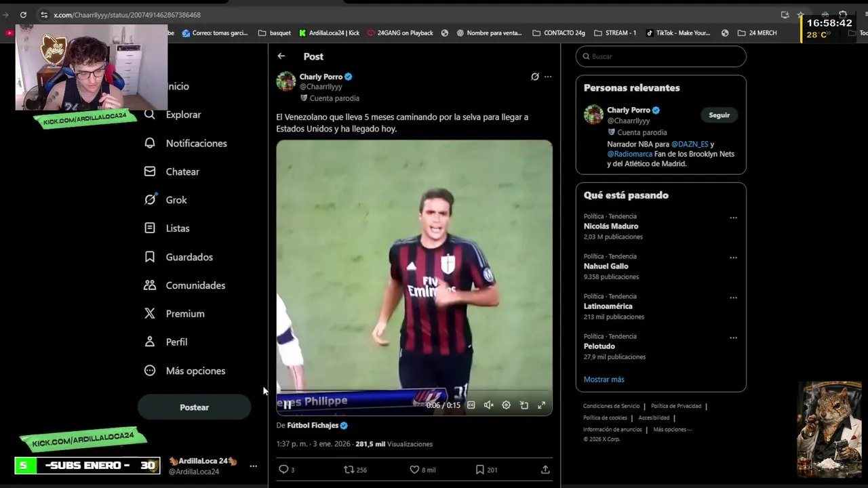Image resolution: width=868 pixels, height=488 pixels.
Task: Open Perfil person icon
Action: tap(150, 342)
